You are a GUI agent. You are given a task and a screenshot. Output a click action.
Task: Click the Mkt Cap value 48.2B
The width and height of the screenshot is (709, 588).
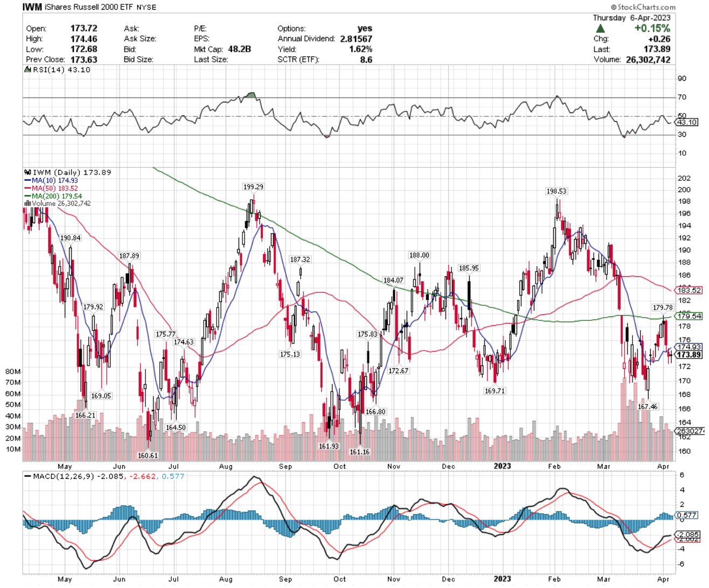[239, 48]
